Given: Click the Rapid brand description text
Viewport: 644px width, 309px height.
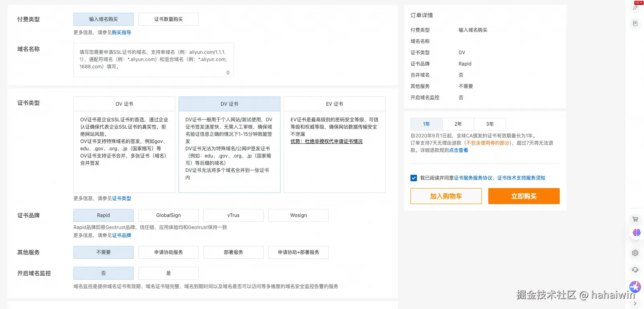Looking at the screenshot, I should [x=150, y=227].
